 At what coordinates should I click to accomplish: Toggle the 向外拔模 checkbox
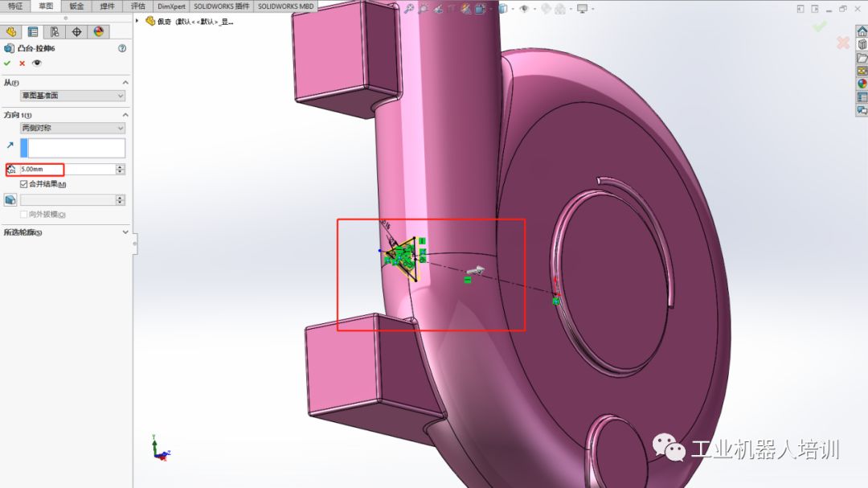tap(24, 215)
